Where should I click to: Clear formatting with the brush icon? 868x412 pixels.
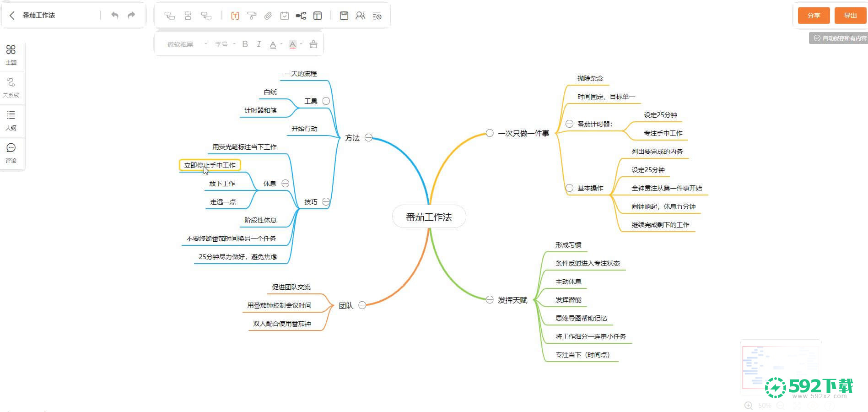[313, 44]
